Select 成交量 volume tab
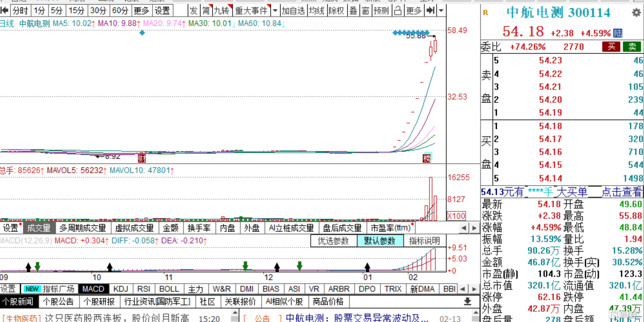 39,228
